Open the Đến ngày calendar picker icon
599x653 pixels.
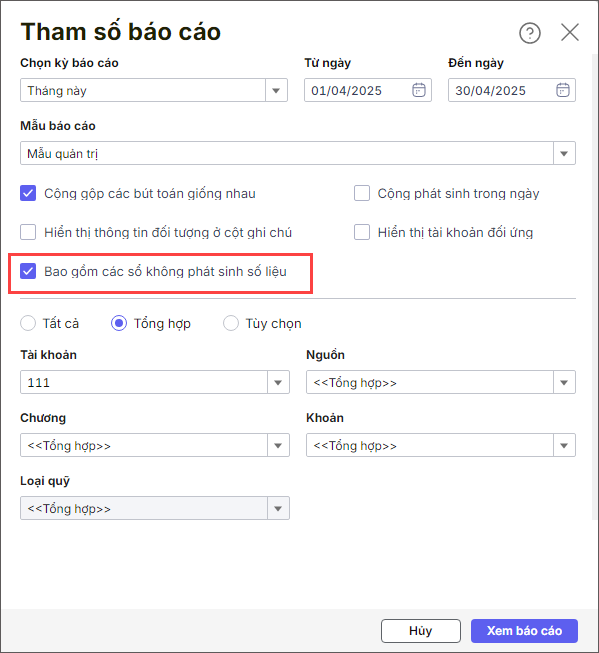click(x=563, y=90)
